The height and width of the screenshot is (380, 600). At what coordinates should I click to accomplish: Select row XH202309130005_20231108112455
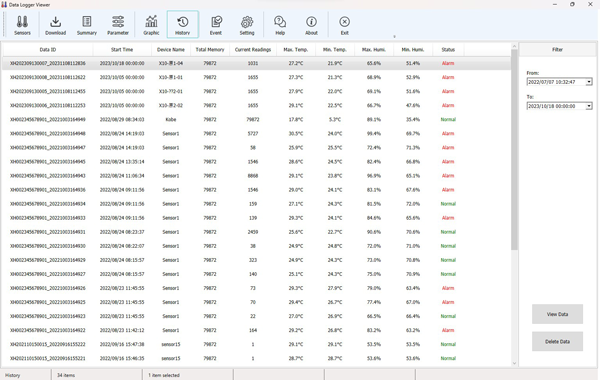[x=256, y=91]
